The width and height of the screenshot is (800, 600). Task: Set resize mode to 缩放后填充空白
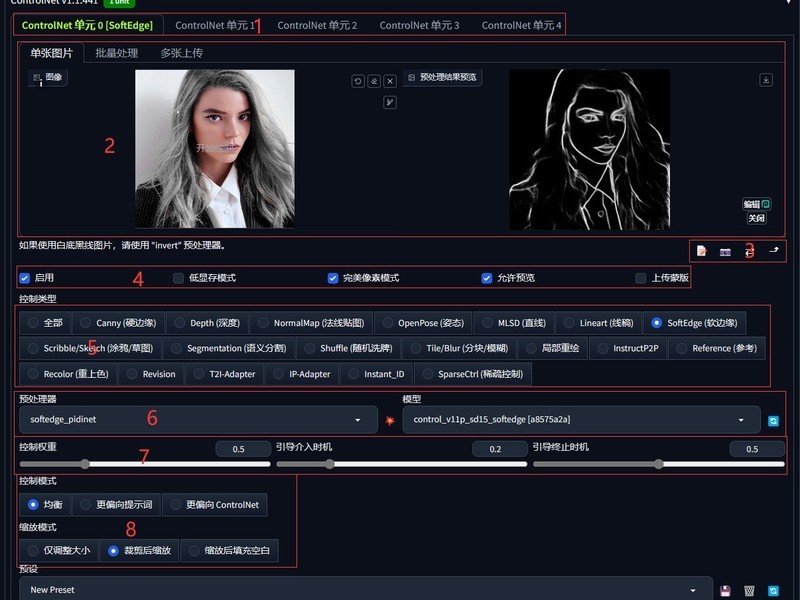[x=230, y=551]
